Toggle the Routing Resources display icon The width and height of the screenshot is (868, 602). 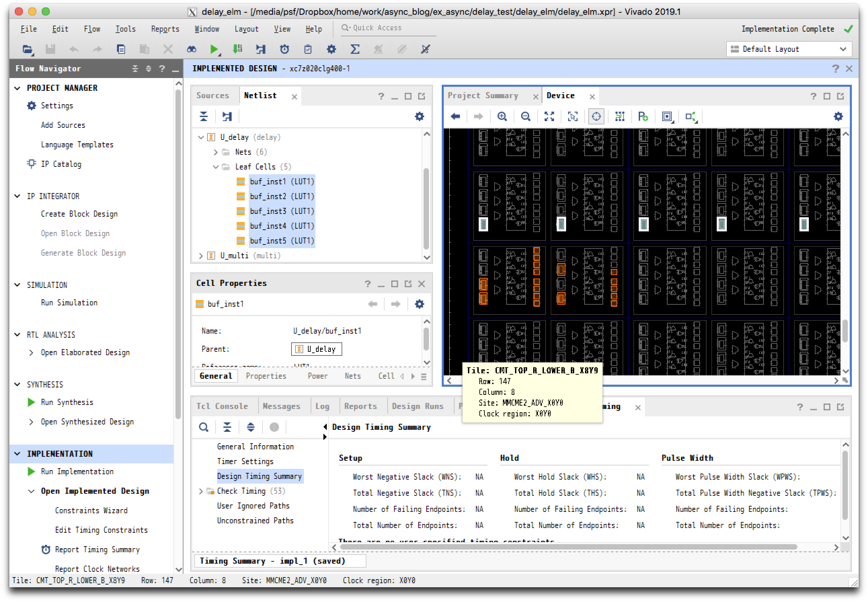(620, 117)
